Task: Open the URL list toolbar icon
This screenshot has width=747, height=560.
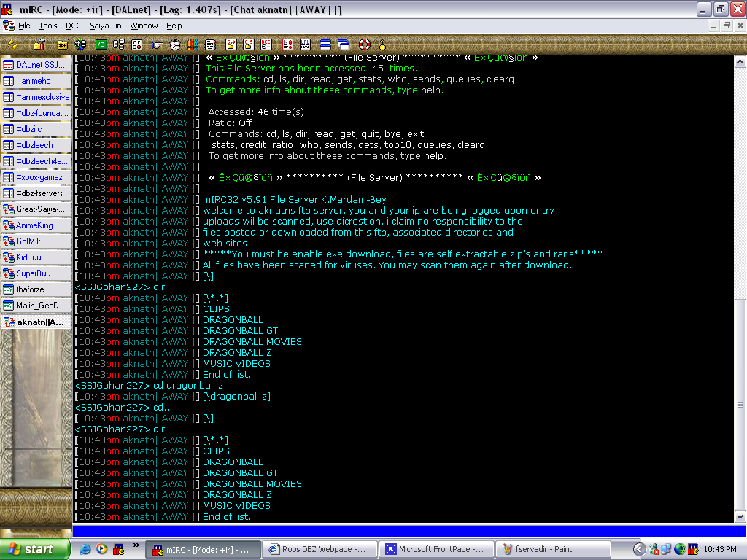Action: coord(306,44)
